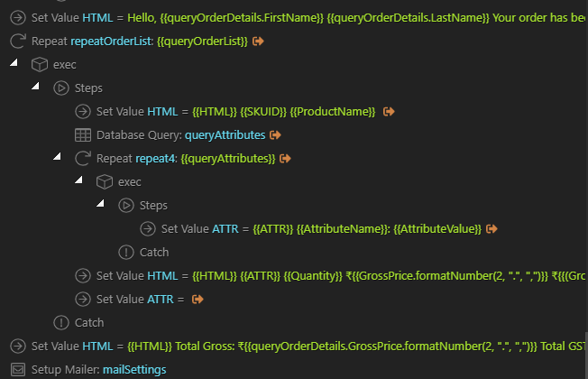Click the nested Steps play icon

[x=126, y=205]
